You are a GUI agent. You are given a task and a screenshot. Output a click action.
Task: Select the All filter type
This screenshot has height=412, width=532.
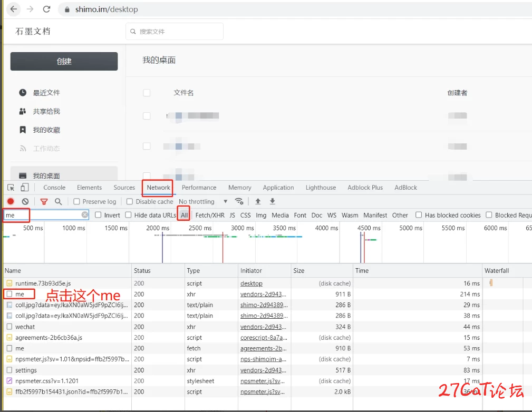coord(184,215)
